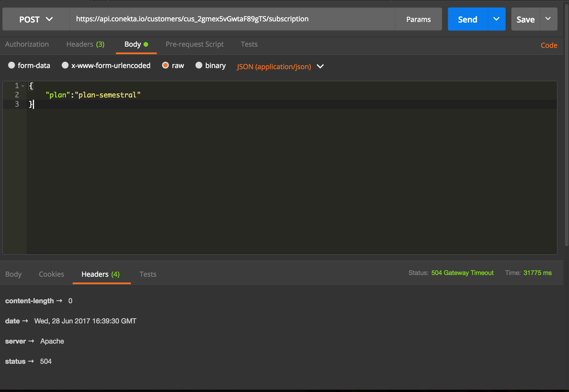
Task: View the response Cookies tab
Action: 51,274
